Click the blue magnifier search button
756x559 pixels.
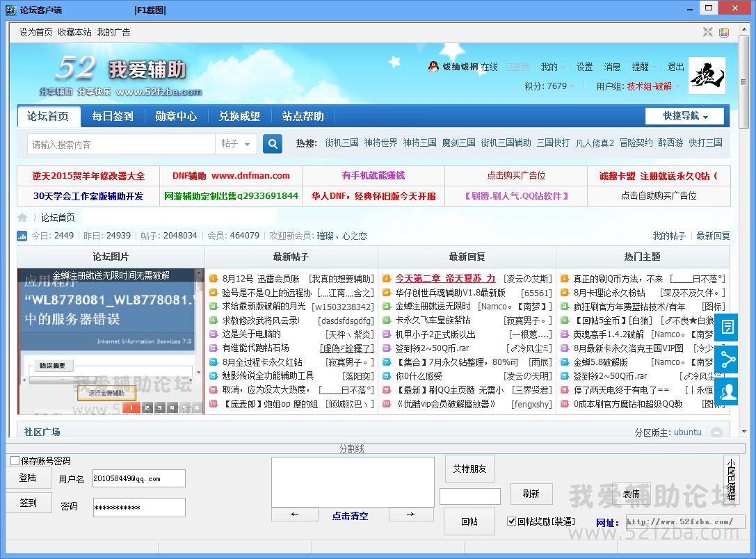(273, 144)
